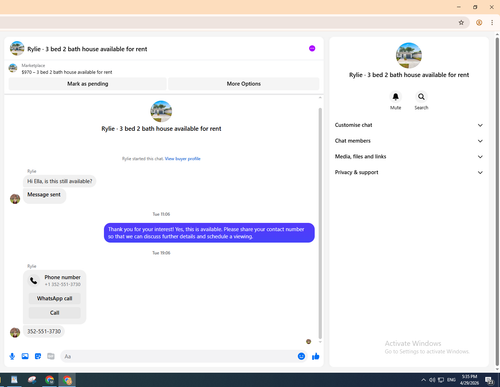The image size is (500, 387).
Task: Click the +1 352-551-3730 number in the phone card
Action: [63, 284]
